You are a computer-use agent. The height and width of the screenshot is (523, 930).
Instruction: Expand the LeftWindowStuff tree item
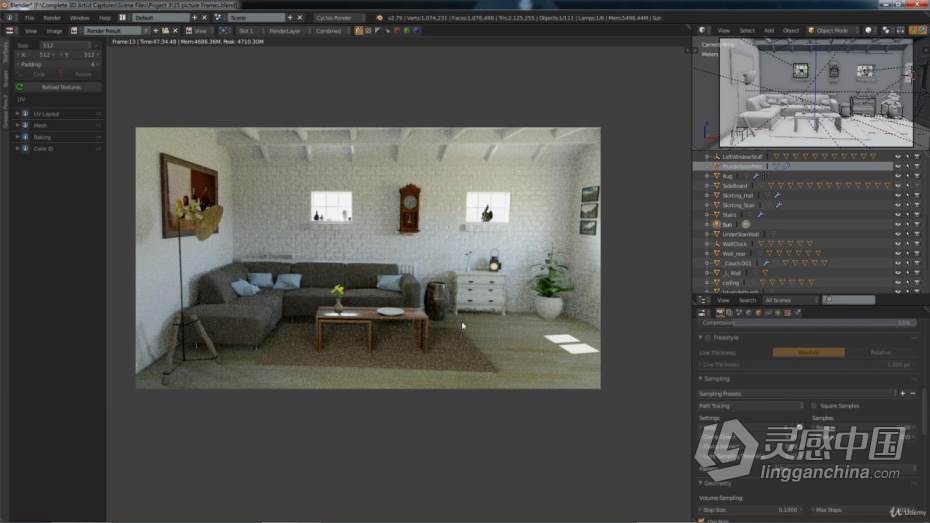point(707,157)
